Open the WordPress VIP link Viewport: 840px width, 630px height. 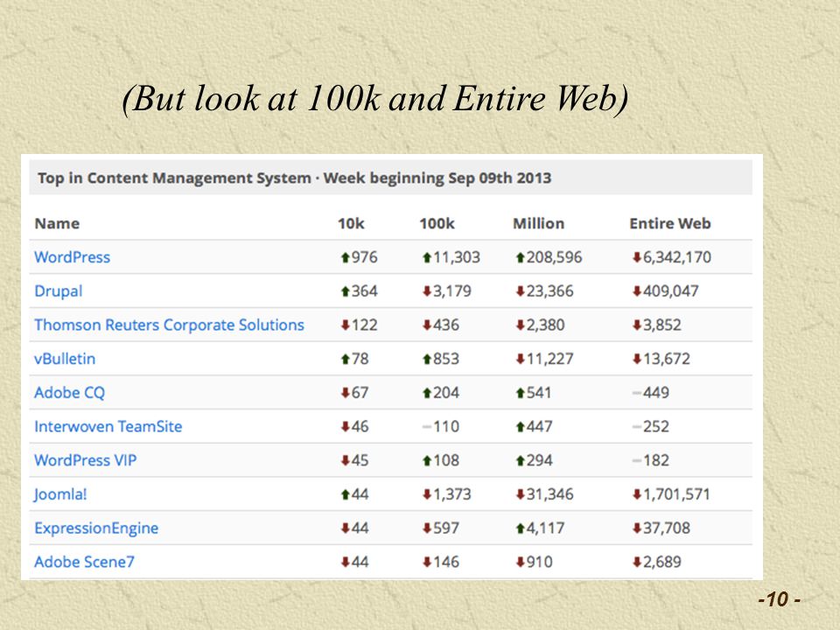point(85,460)
